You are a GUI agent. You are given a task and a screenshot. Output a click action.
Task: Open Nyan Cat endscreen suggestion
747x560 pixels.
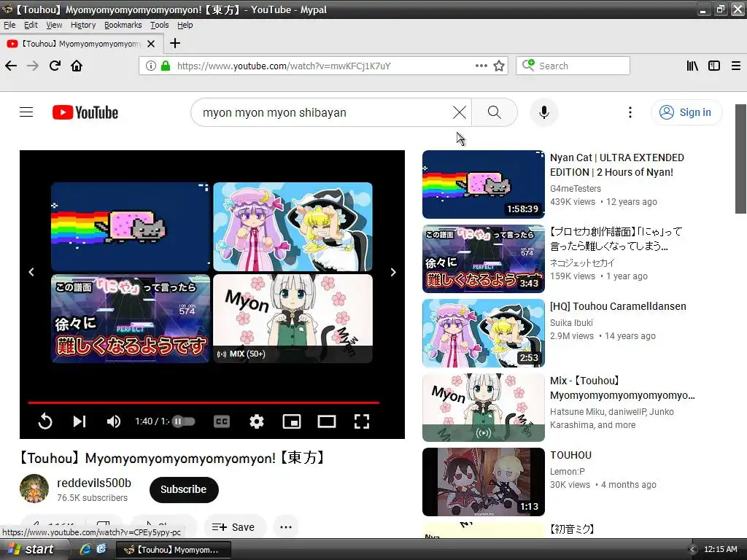pos(131,227)
